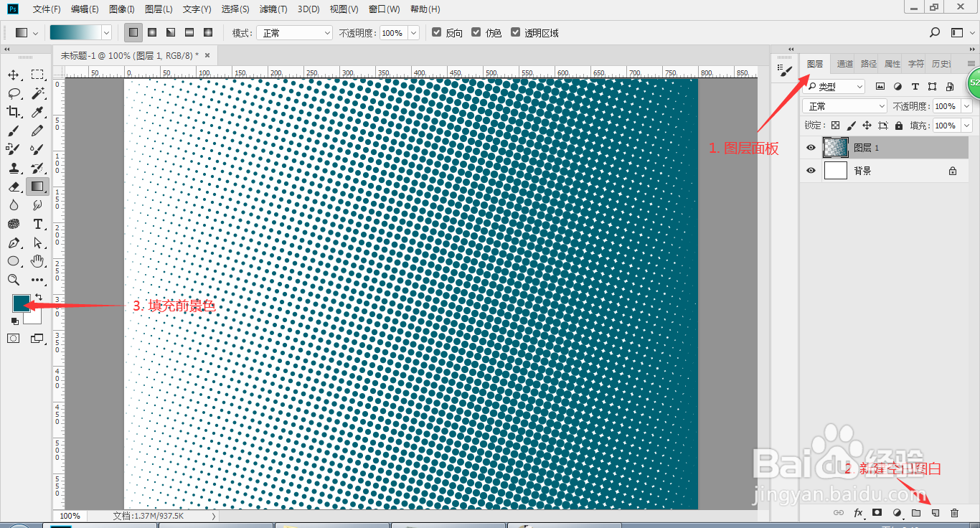Select the Lasso tool
Screen dimensions: 980x528
14,93
